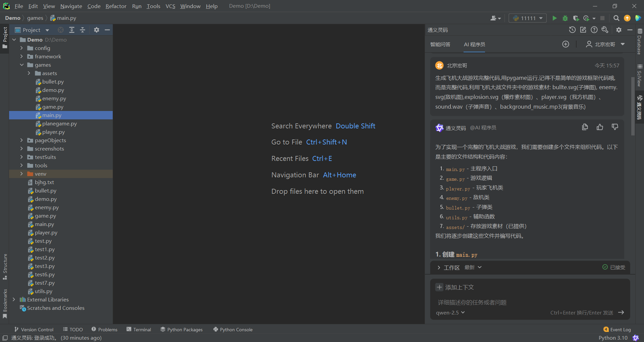Click 添加上下文 button
Image resolution: width=644 pixels, height=342 pixels.
(x=455, y=287)
